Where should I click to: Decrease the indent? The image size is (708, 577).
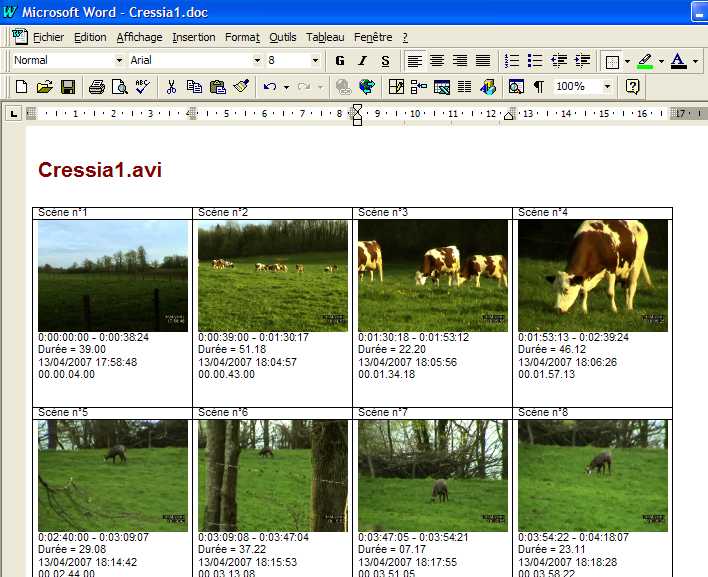tap(559, 60)
